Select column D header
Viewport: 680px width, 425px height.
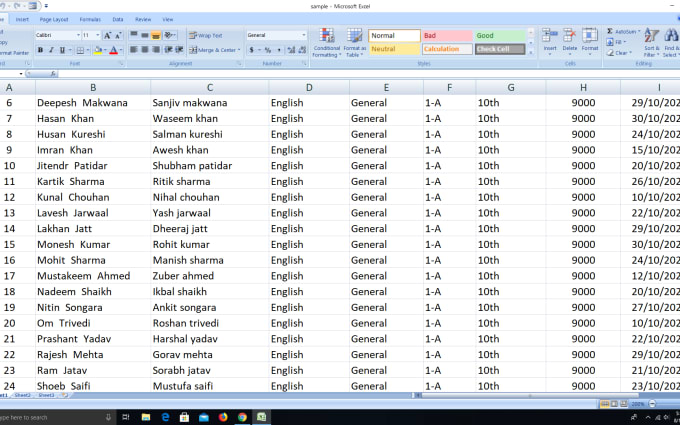click(309, 88)
